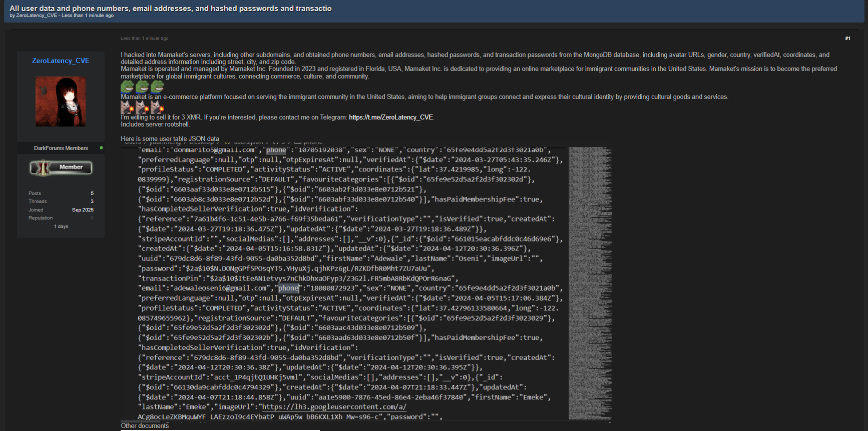Open the poster's avatar image

tap(61, 101)
